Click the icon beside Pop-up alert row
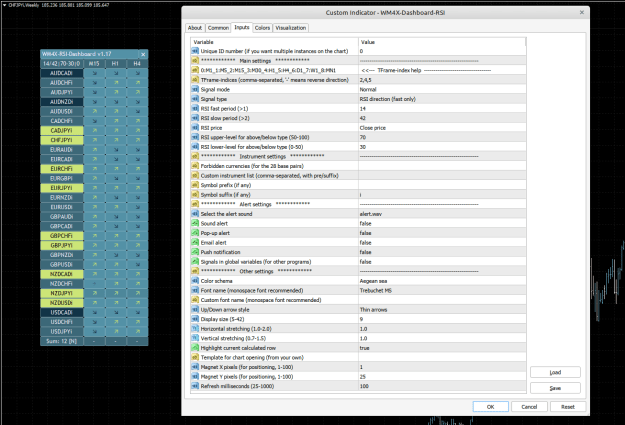 (x=195, y=233)
